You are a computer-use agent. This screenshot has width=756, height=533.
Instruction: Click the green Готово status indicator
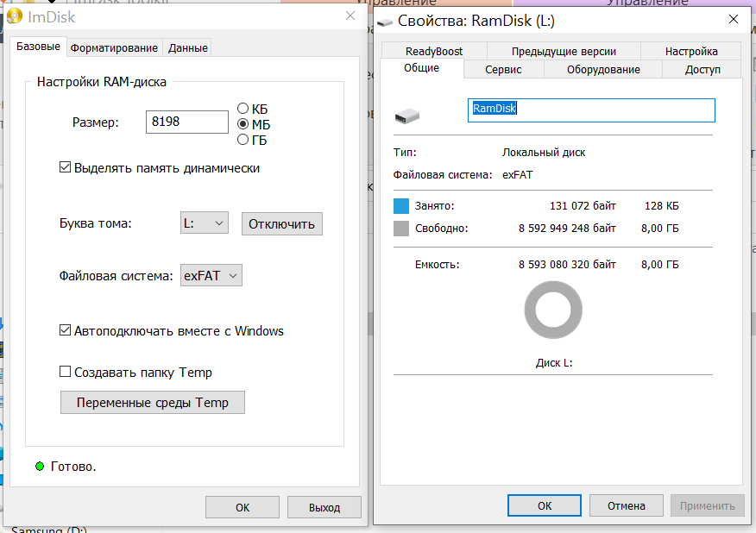pos(39,467)
